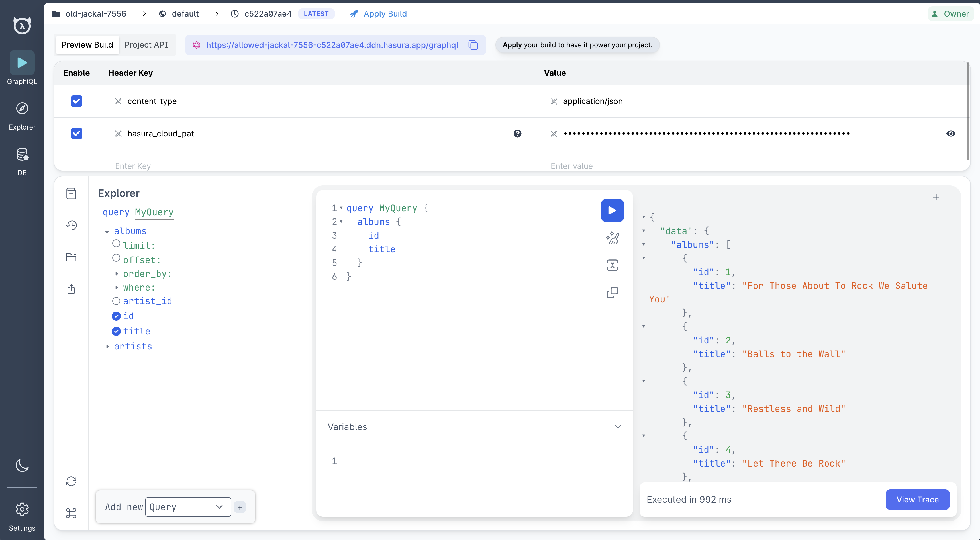The image size is (980, 540).
Task: Reveal the hasura_cloud_pat value
Action: pos(950,134)
